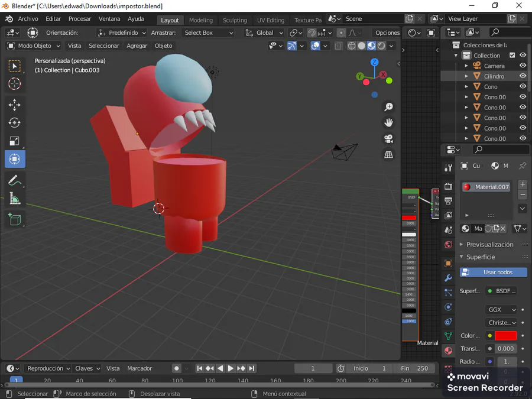This screenshot has width=532, height=399.
Task: Open the Render properties tab
Action: [x=448, y=186]
